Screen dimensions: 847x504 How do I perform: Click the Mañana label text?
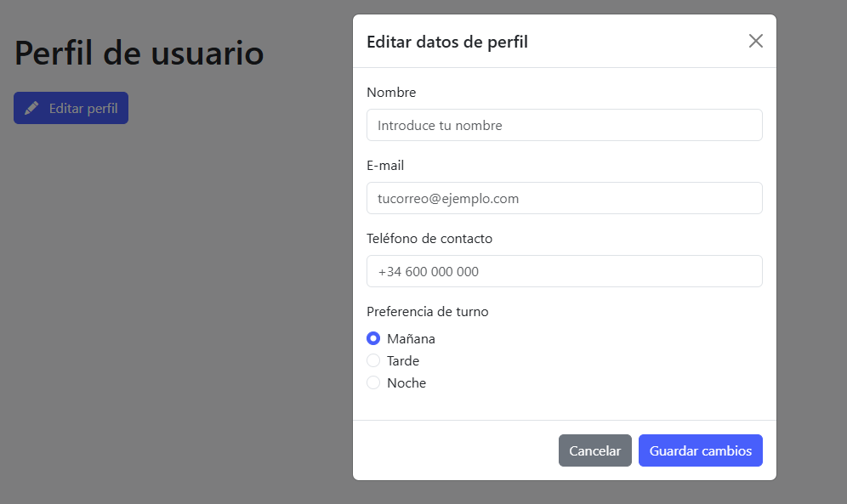(411, 338)
